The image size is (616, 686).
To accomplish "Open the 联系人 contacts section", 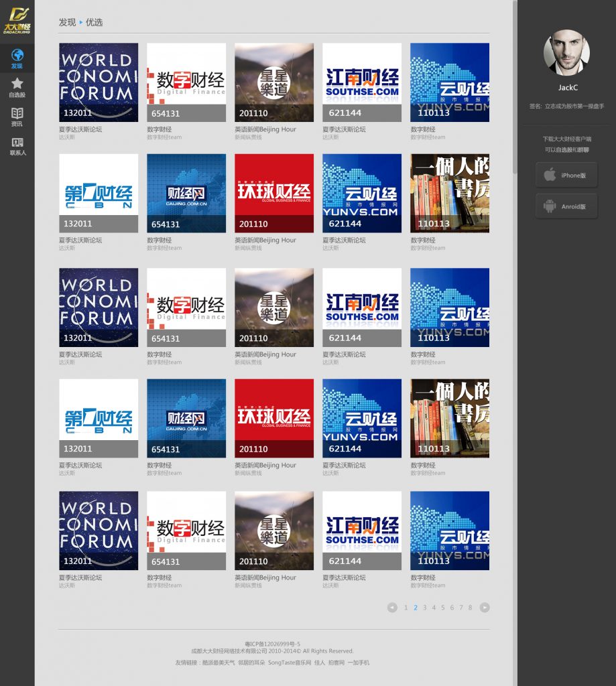I will [x=17, y=145].
